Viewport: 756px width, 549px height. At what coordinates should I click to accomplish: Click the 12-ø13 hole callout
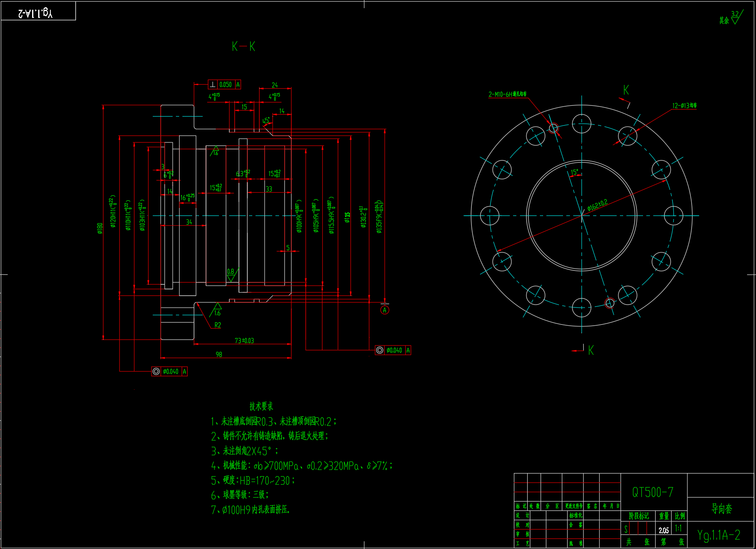click(684, 106)
